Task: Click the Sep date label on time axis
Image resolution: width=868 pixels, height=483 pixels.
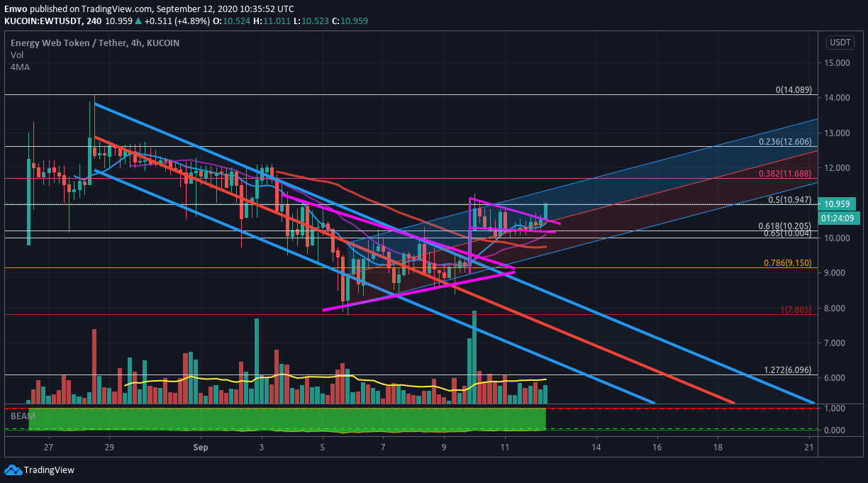Action: (201, 448)
